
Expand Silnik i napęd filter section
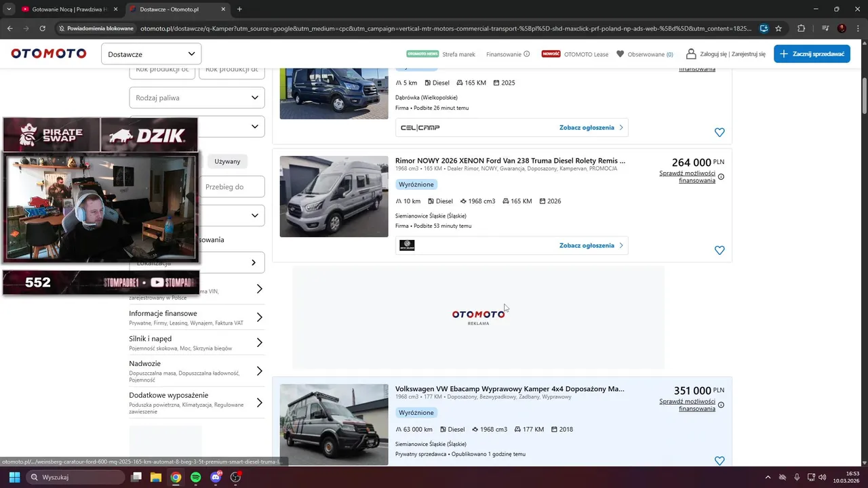point(197,342)
